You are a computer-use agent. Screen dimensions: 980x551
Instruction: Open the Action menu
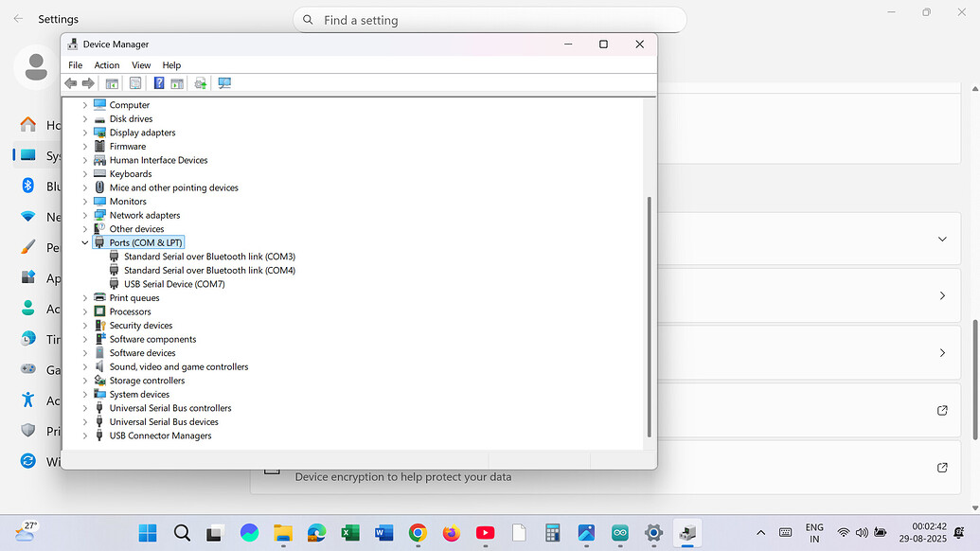coord(106,64)
